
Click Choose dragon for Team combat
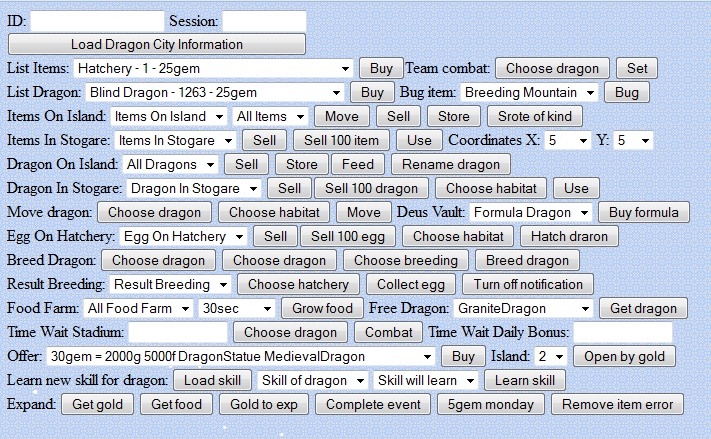tap(552, 68)
